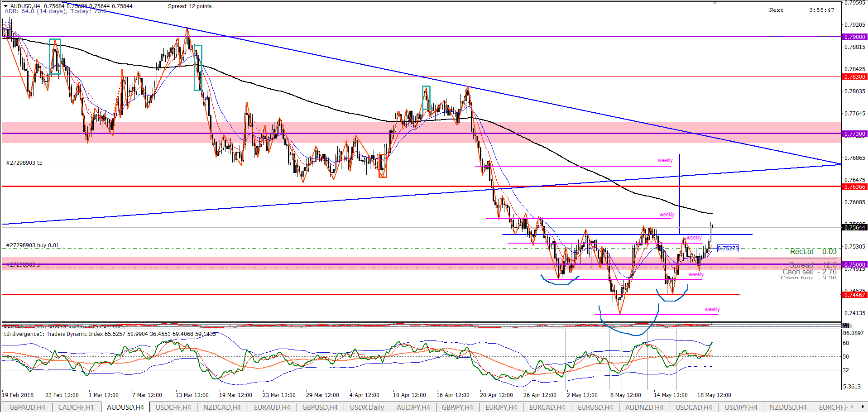
Task: Click the tdi divergence1 indicator title
Action: click(110, 334)
